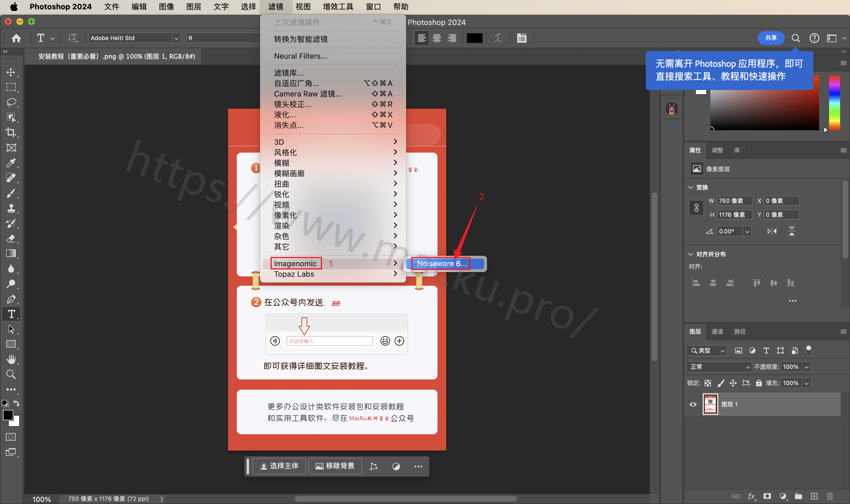
Task: Click the rainbow hue slider
Action: pyautogui.click(x=834, y=103)
